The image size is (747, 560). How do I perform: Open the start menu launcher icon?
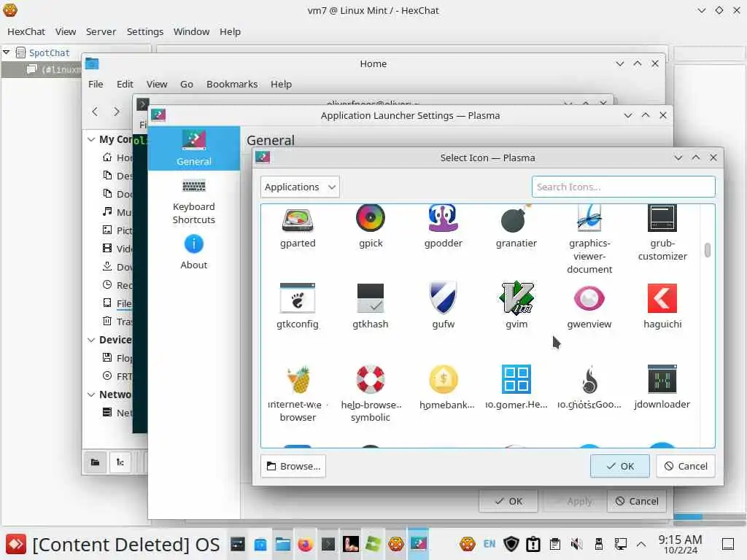16,544
